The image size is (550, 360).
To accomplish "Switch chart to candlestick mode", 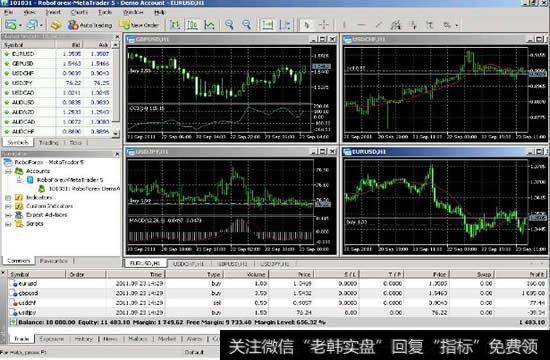I will [x=192, y=25].
